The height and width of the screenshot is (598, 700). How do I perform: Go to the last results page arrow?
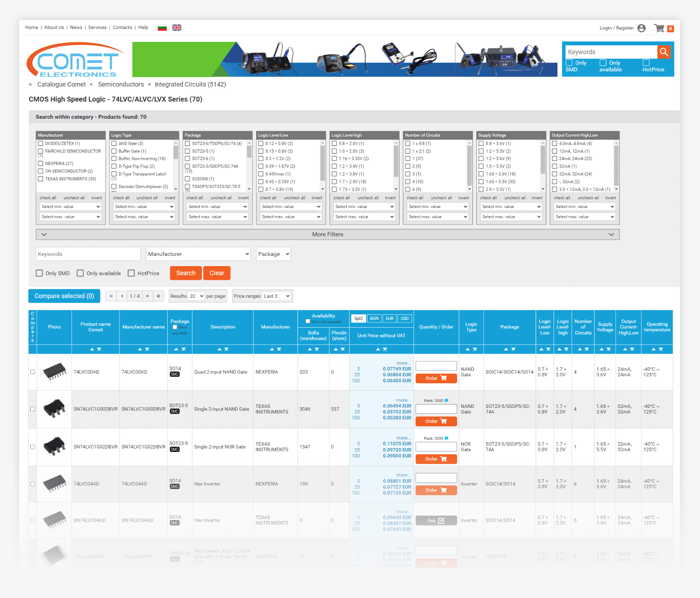pyautogui.click(x=158, y=296)
